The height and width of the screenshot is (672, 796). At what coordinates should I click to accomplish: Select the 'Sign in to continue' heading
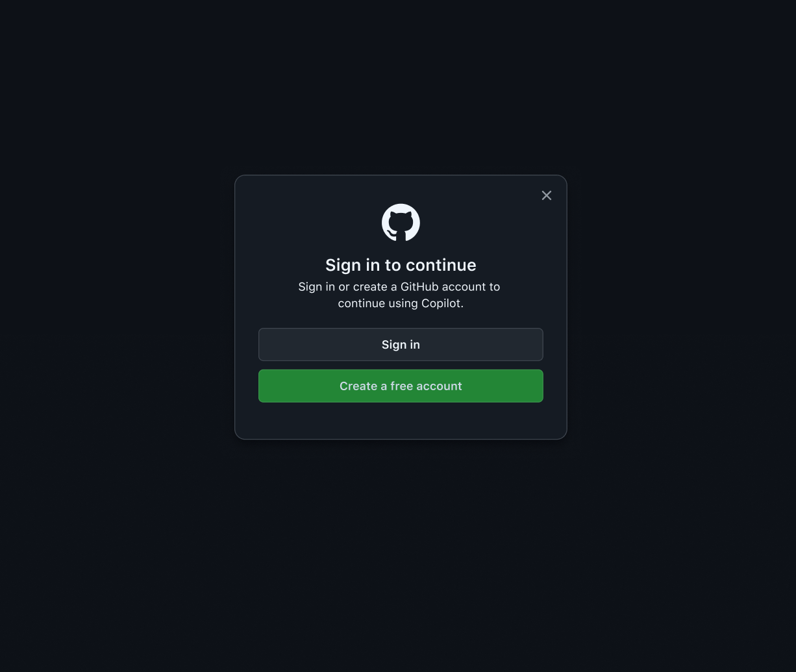coord(401,265)
